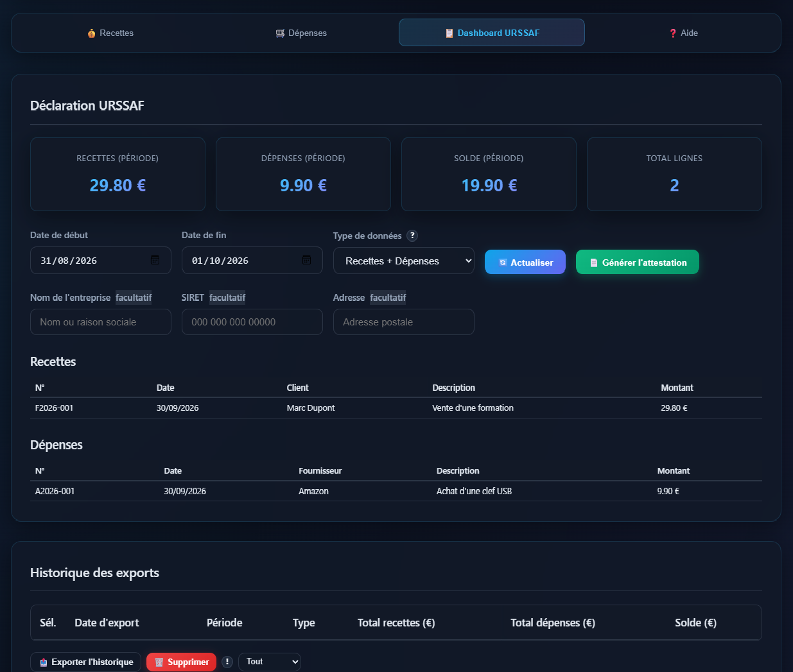The height and width of the screenshot is (672, 793).
Task: Click the 29.80 € amount in Recettes table
Action: [x=674, y=408]
